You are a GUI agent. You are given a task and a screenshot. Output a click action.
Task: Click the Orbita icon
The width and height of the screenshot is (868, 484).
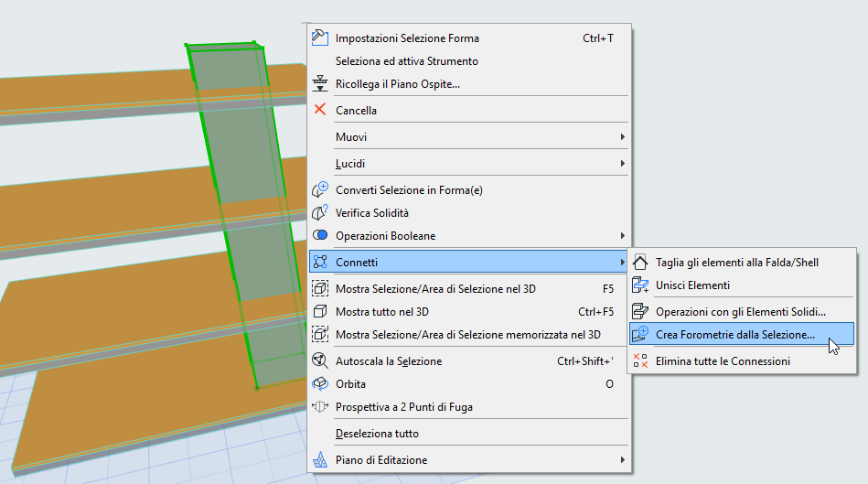point(320,383)
